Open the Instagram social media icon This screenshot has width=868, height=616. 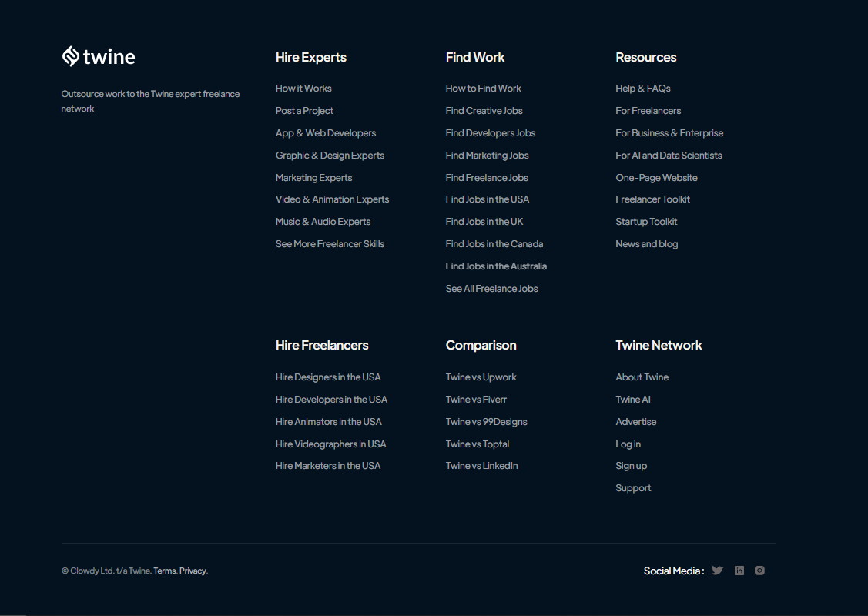click(x=759, y=571)
